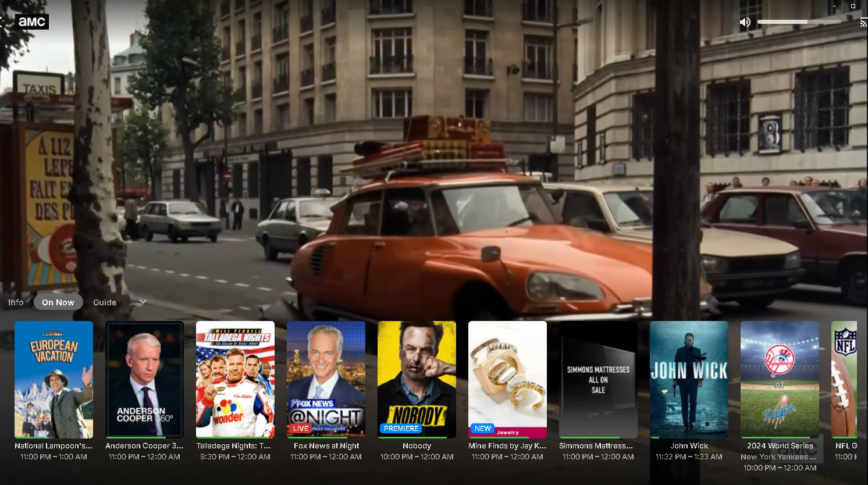Click the AMC channel logo

click(x=31, y=22)
